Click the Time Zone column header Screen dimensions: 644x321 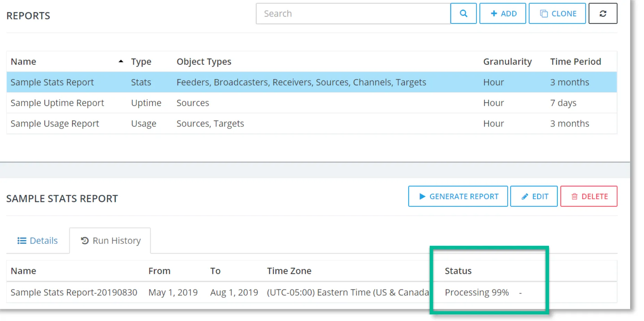(x=289, y=271)
